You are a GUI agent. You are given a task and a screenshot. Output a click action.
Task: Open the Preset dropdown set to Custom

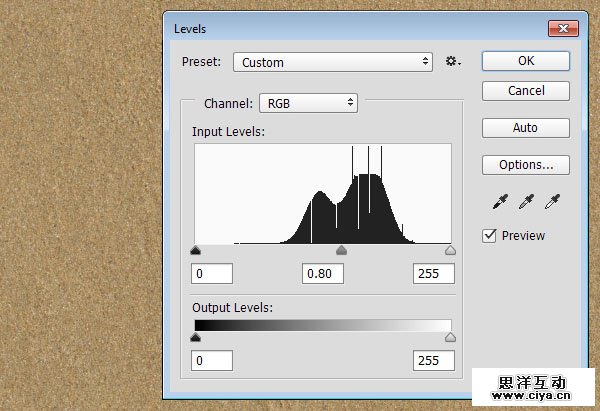[333, 62]
